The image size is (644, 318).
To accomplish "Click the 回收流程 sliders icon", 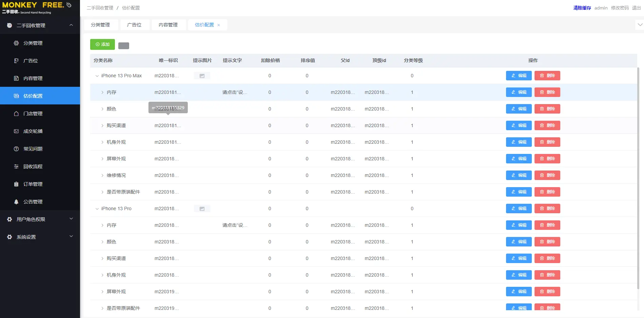I will (x=16, y=166).
